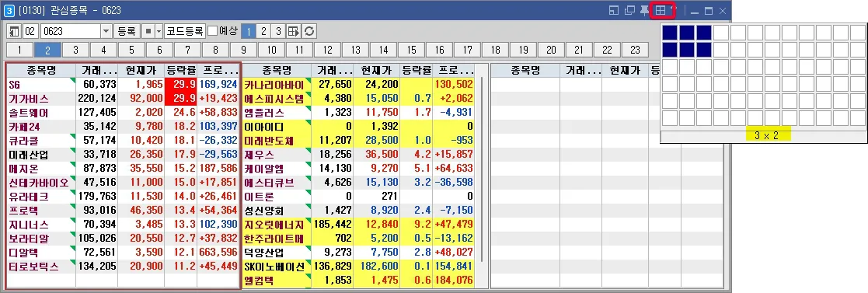Select view page 1 toggle beside 예상

click(249, 31)
